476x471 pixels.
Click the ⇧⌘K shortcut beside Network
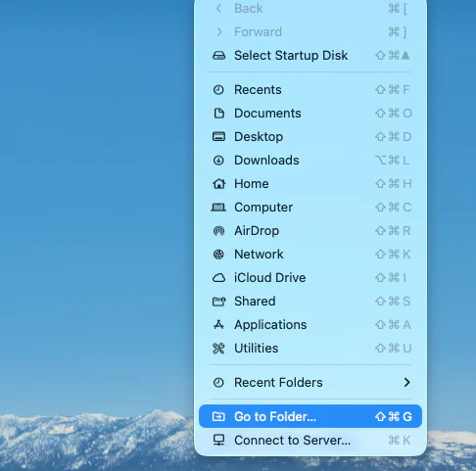393,255
